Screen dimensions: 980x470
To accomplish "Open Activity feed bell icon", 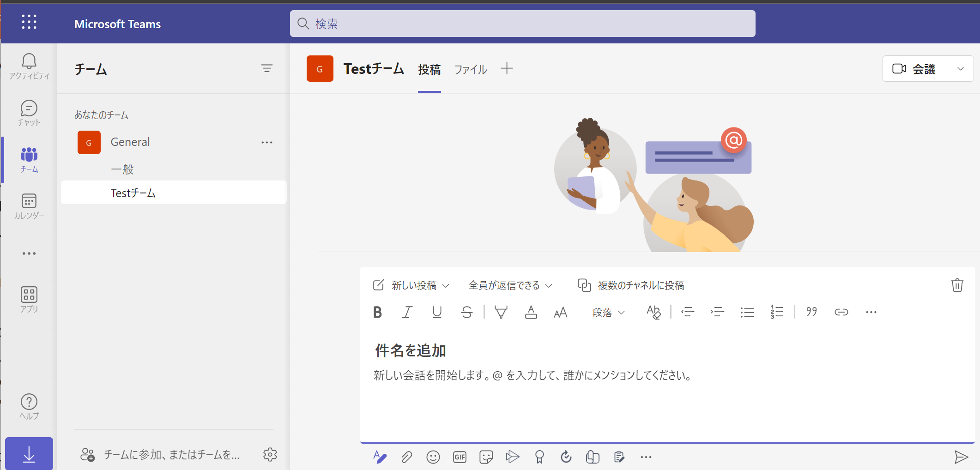I will pyautogui.click(x=29, y=66).
